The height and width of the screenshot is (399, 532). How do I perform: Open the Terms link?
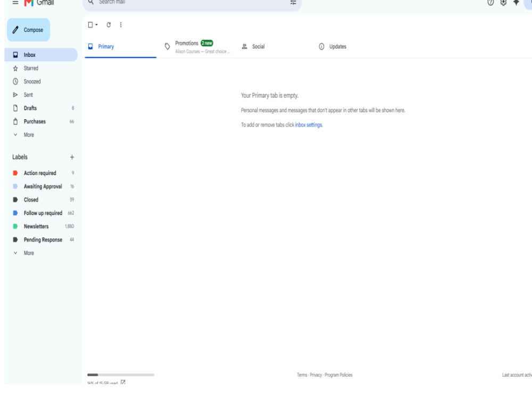pos(302,375)
